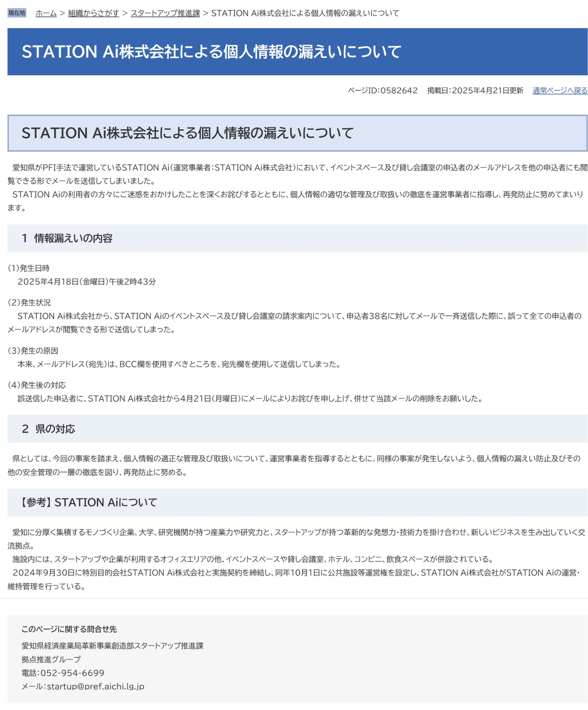This screenshot has width=588, height=710.
Task: Click 通常ページへ戻る link
Action: 559,90
